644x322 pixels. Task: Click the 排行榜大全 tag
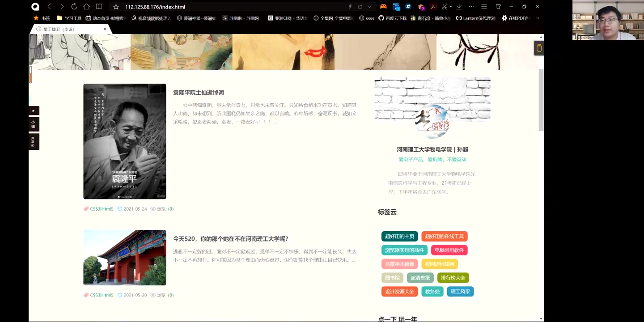tap(453, 278)
